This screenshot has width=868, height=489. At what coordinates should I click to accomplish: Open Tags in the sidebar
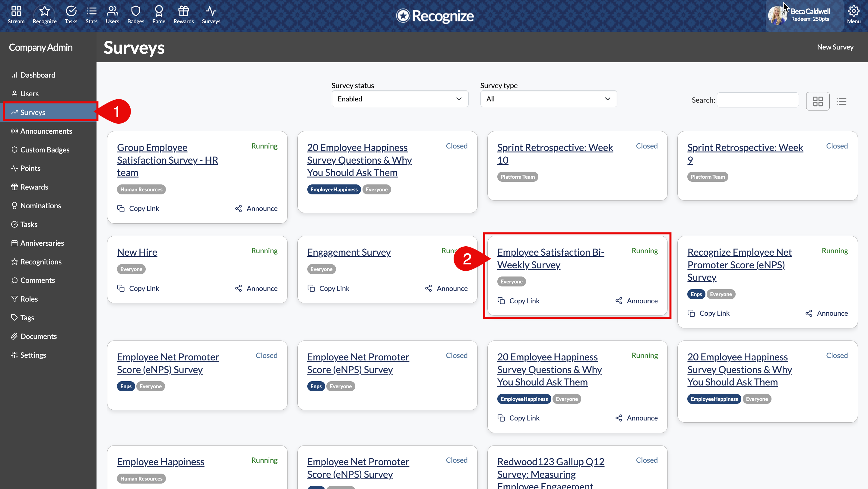(x=27, y=318)
